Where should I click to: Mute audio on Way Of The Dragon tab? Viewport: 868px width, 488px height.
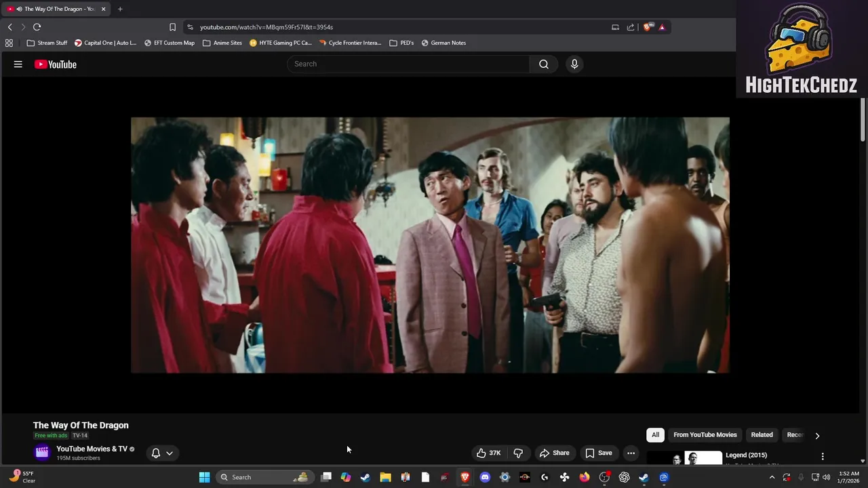pyautogui.click(x=19, y=9)
